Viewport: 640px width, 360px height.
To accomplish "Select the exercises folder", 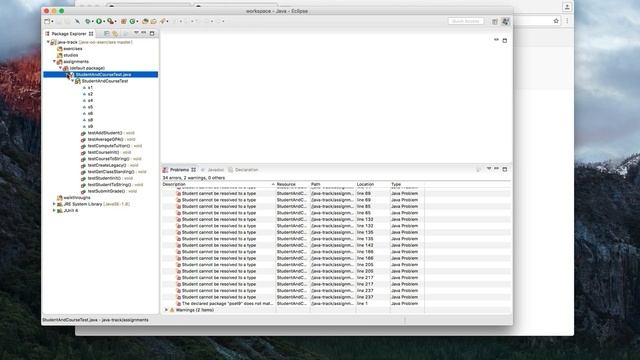I will tap(69, 49).
